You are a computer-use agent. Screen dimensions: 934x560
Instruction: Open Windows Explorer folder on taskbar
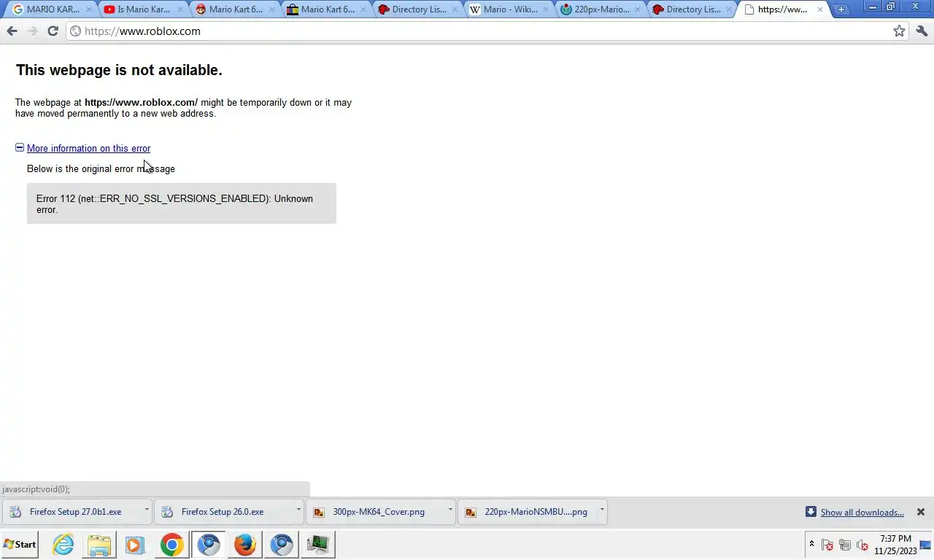coord(99,544)
